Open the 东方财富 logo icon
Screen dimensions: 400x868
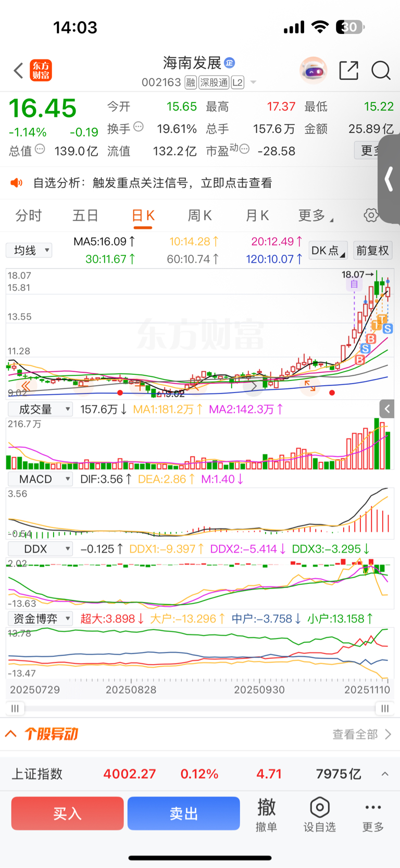[41, 70]
